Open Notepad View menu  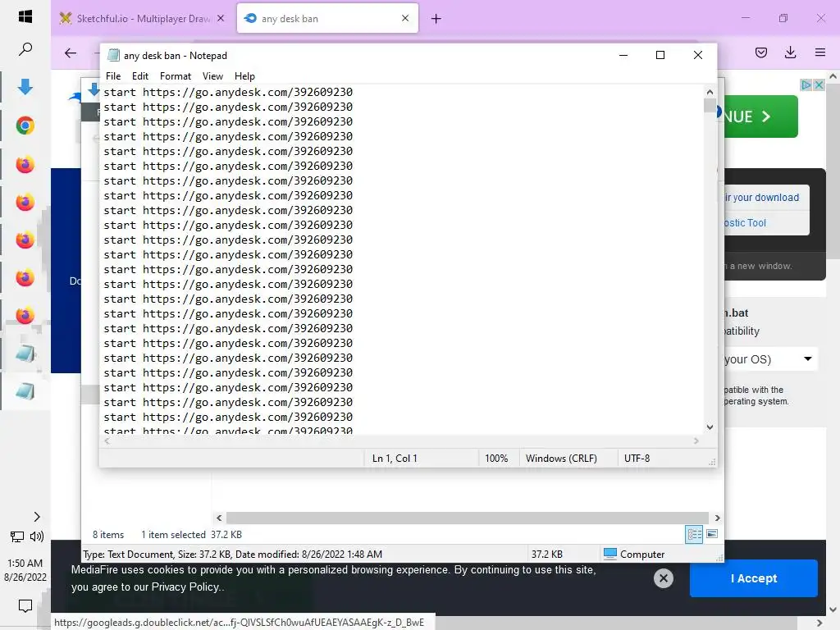(212, 76)
